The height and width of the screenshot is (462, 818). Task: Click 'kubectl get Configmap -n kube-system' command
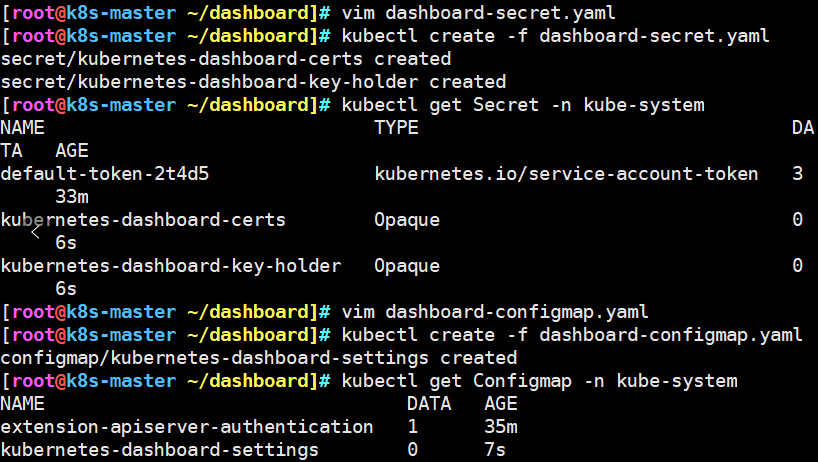pyautogui.click(x=539, y=381)
